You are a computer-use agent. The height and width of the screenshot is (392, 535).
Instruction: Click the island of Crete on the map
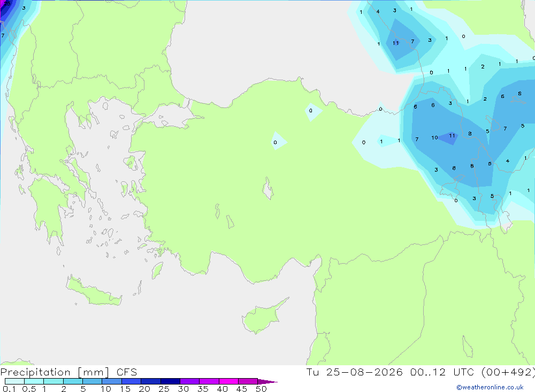[94, 291]
